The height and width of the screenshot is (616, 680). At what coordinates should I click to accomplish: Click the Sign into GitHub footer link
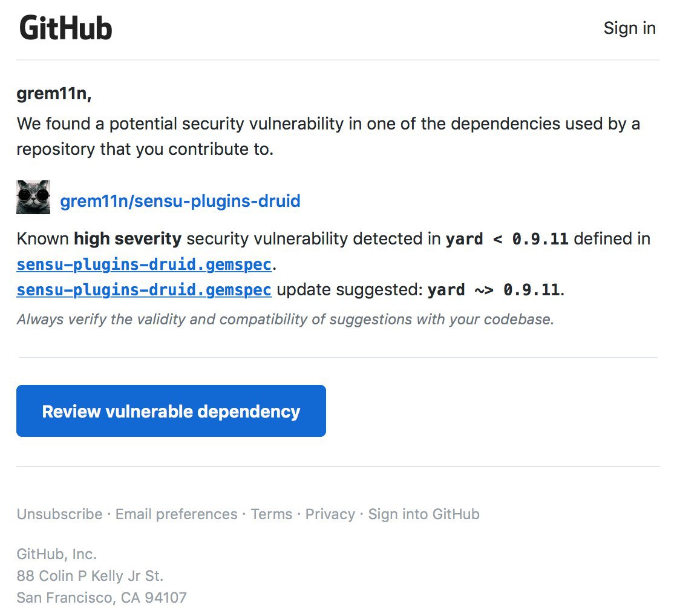423,514
